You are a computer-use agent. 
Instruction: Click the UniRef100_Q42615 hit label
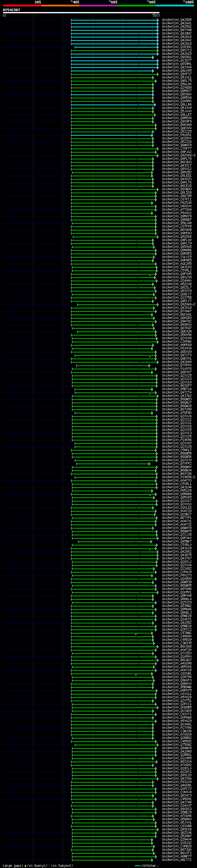[x=176, y=54]
